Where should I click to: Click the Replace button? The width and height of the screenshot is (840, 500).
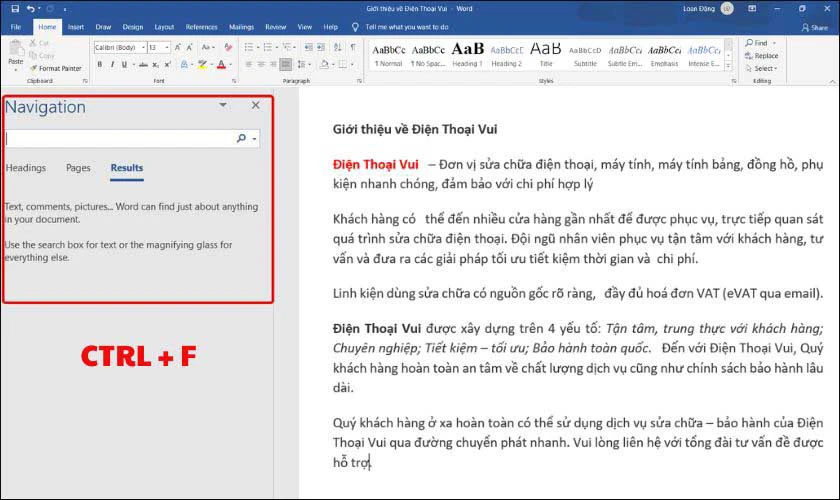[761, 56]
